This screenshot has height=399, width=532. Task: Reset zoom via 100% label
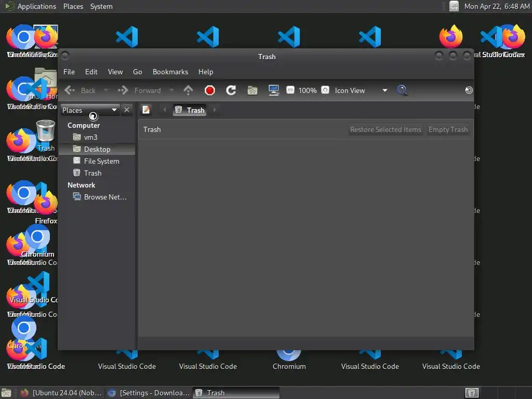308,90
